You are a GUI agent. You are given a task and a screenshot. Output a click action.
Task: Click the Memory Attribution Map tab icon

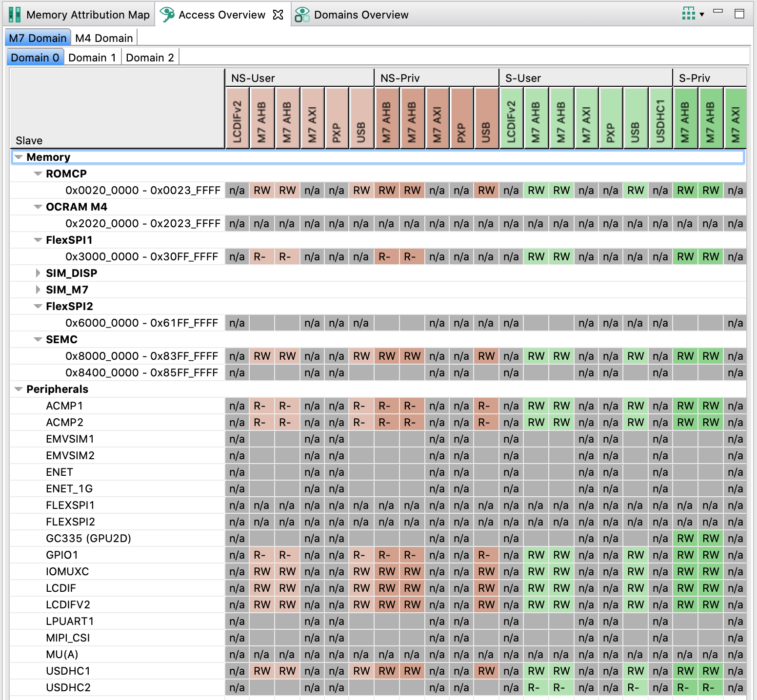coord(15,15)
